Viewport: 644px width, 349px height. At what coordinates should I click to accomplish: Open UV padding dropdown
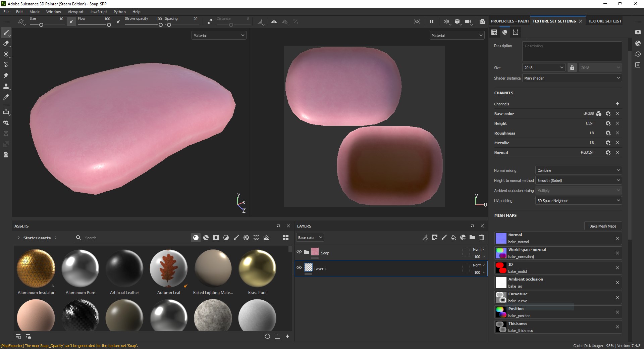578,200
